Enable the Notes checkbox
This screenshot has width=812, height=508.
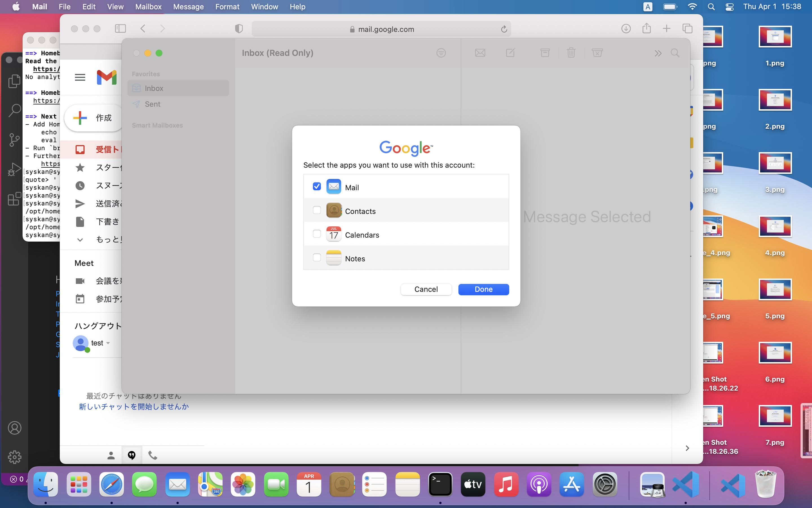[x=317, y=257]
